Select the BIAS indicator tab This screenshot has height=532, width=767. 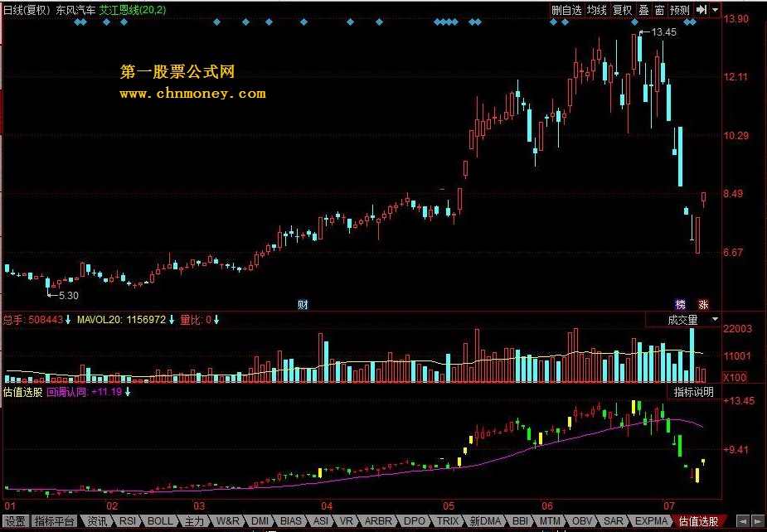pos(290,521)
